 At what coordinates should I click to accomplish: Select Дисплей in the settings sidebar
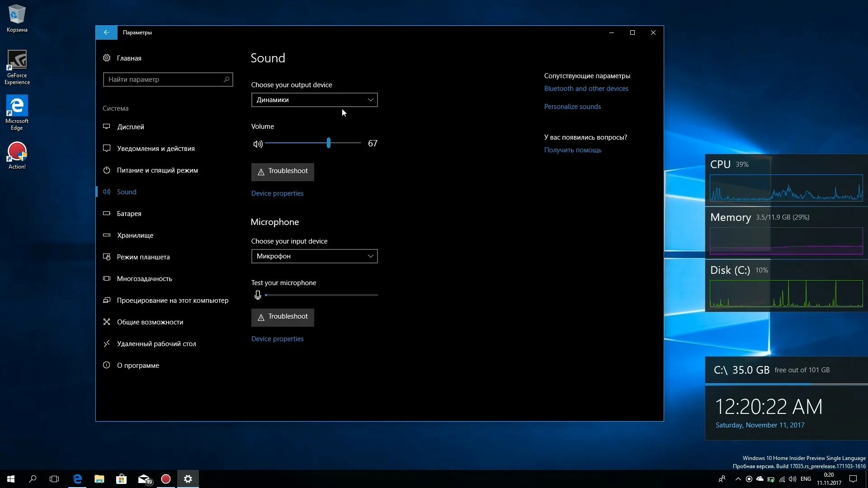130,127
